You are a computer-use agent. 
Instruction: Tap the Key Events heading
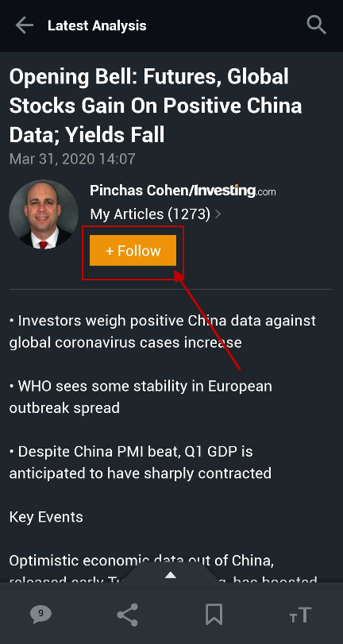(x=46, y=517)
